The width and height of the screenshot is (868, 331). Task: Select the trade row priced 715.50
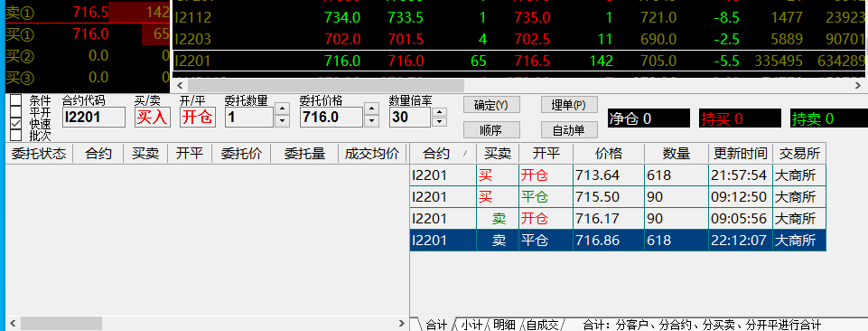[618, 197]
